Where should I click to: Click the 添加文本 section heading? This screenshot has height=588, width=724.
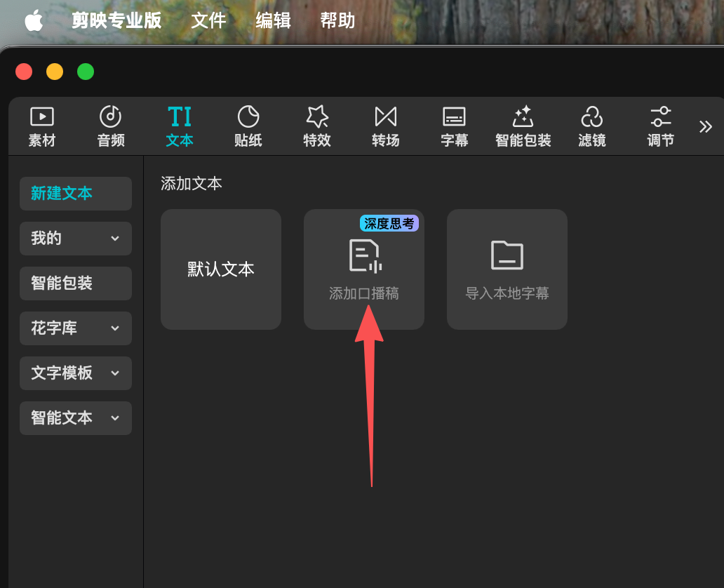tap(191, 184)
